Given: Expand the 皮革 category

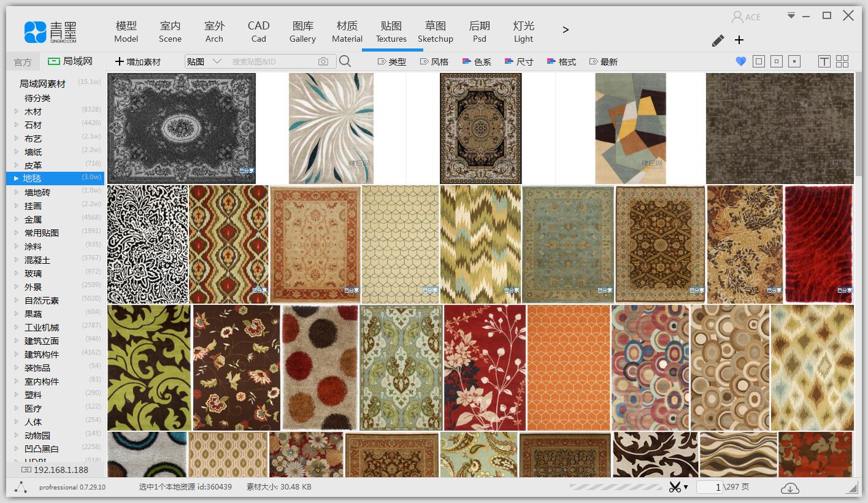Looking at the screenshot, I should tap(16, 166).
